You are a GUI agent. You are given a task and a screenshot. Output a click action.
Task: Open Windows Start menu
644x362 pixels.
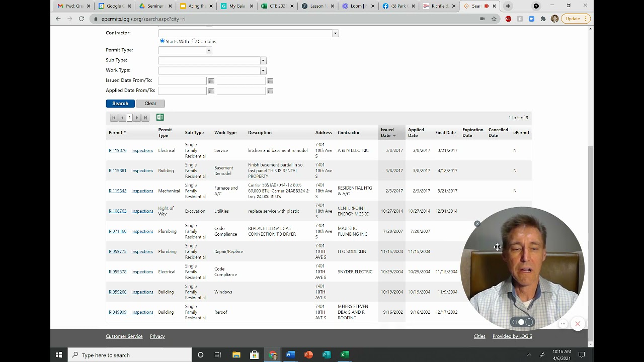tap(59, 355)
